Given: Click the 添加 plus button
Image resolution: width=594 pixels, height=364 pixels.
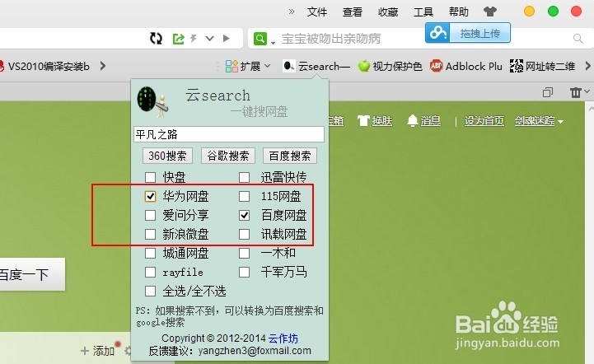Looking at the screenshot, I should coord(98,351).
